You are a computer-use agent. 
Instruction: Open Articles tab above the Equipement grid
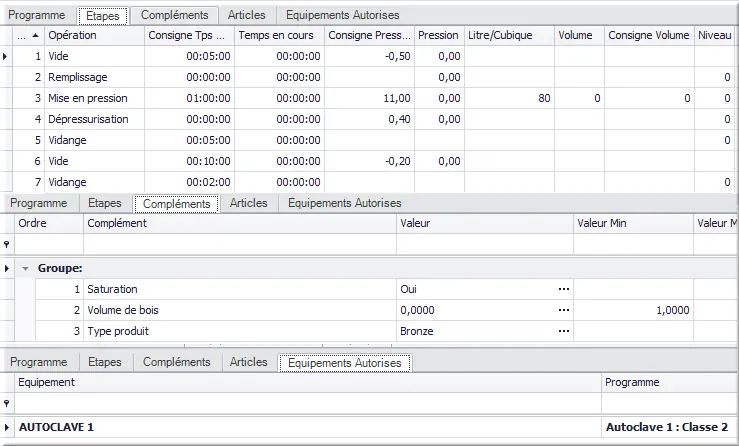click(x=248, y=362)
